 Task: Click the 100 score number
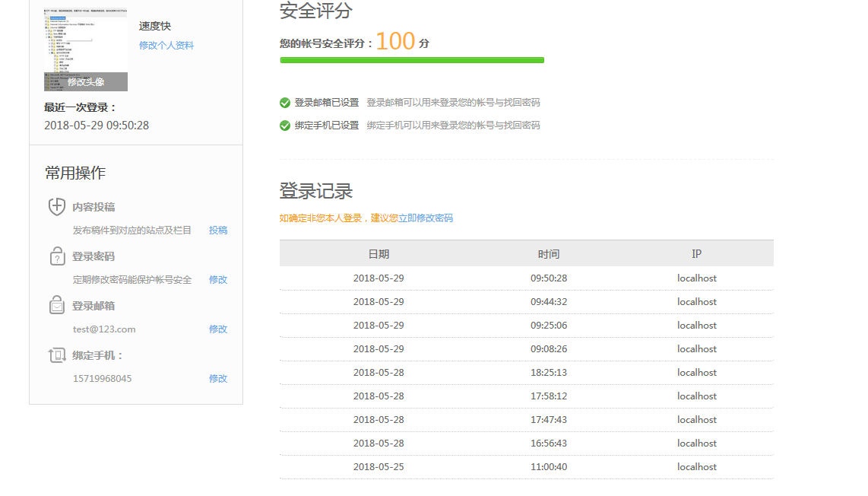tap(395, 41)
